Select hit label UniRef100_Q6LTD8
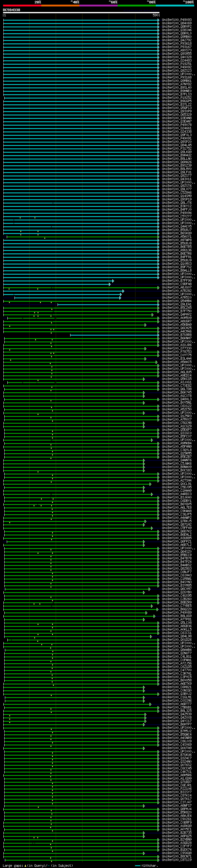Viewport: 197px width, 868px height. tap(177, 389)
